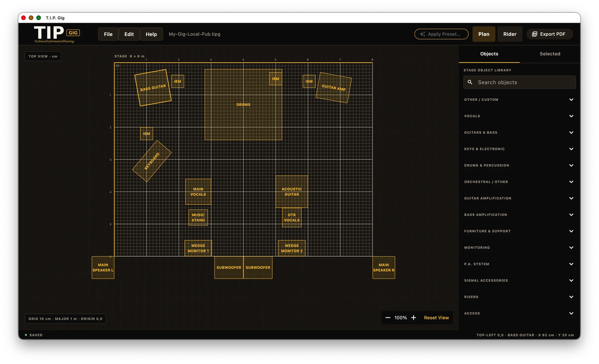Click the Apply Preset sparkle icon
Screen dimensions: 599x364
point(423,34)
